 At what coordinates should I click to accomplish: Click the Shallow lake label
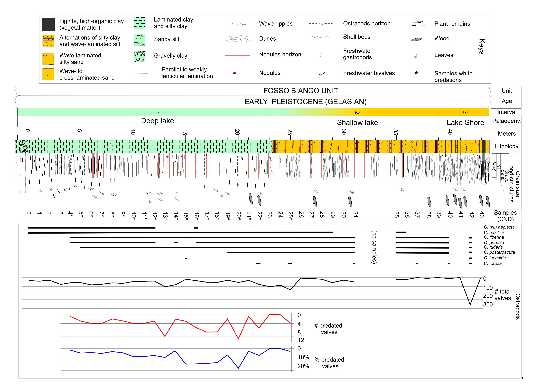point(357,122)
